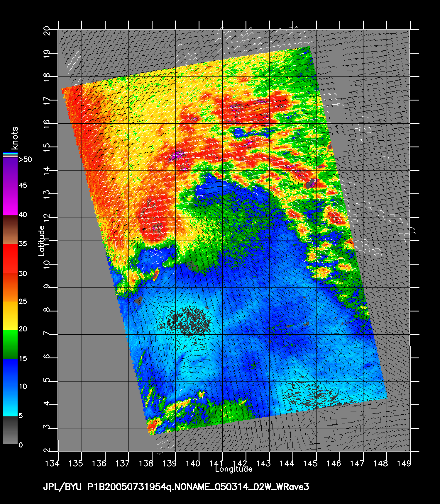The width and height of the screenshot is (440, 504).
Task: Click the '45' knots colorbar label
Action: pos(23,185)
